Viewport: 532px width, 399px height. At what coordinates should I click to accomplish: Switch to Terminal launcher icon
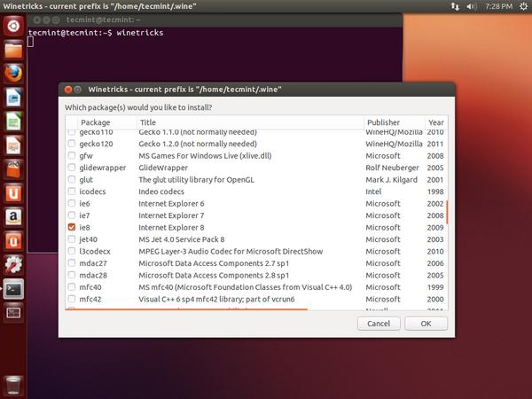pos(13,289)
